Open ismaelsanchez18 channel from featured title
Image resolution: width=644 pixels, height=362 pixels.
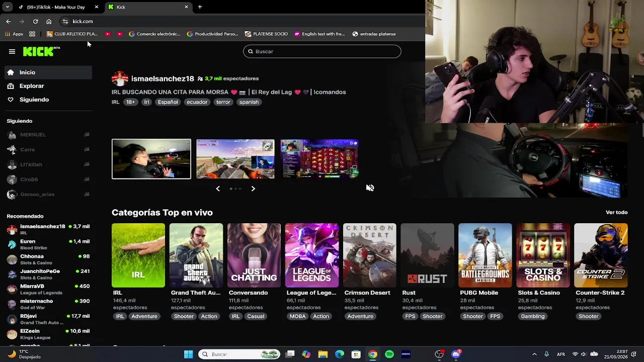[x=163, y=78]
